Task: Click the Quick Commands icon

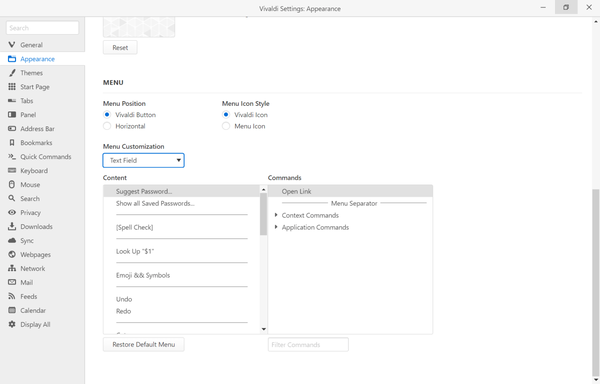Action: click(12, 156)
